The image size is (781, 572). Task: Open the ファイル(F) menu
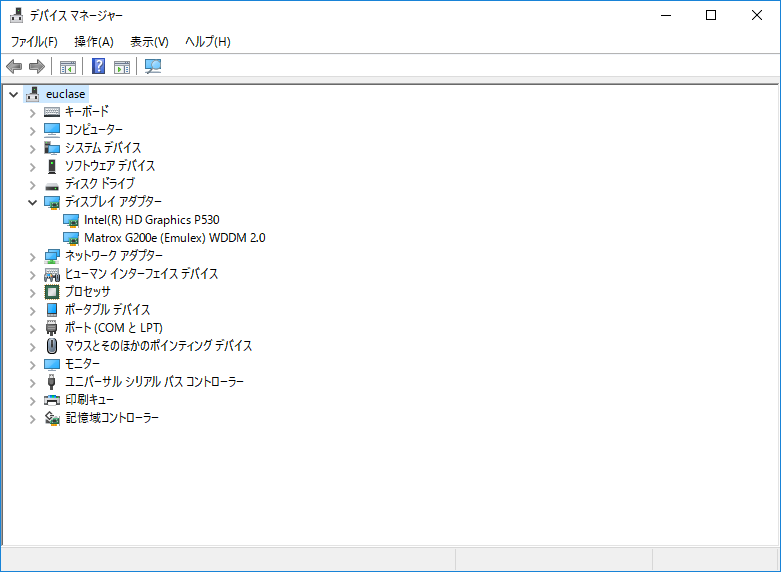click(34, 41)
